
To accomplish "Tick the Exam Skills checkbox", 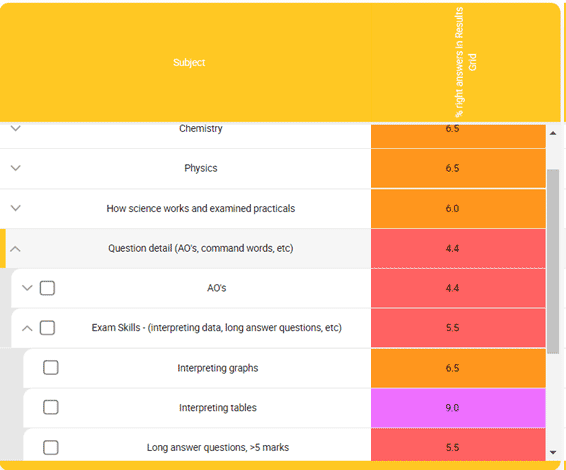I will tap(47, 328).
